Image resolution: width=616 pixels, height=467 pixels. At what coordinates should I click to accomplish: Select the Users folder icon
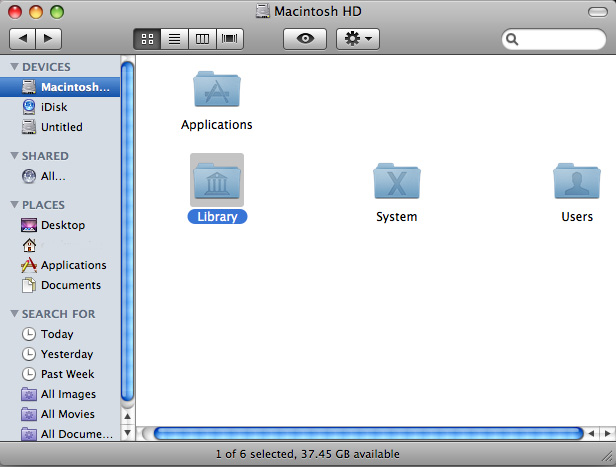tap(577, 181)
